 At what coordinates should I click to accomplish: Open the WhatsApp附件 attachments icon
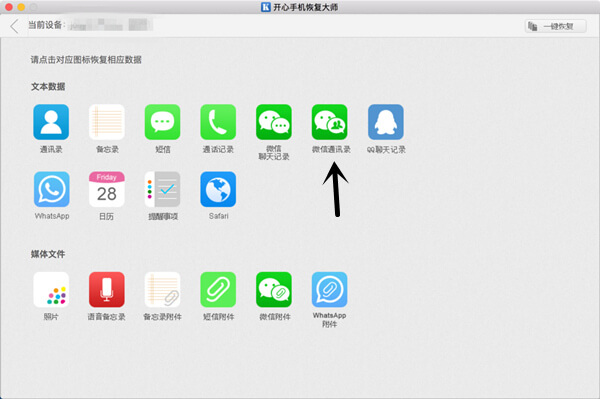[x=329, y=290]
